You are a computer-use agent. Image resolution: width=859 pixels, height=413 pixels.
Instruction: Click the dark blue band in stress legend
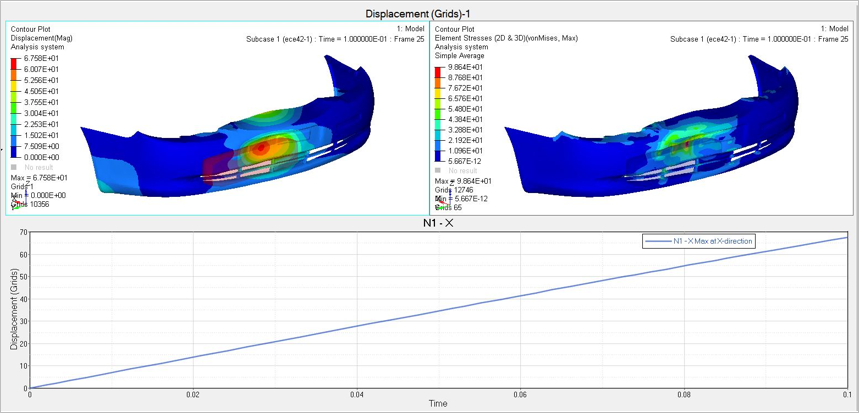[439, 157]
